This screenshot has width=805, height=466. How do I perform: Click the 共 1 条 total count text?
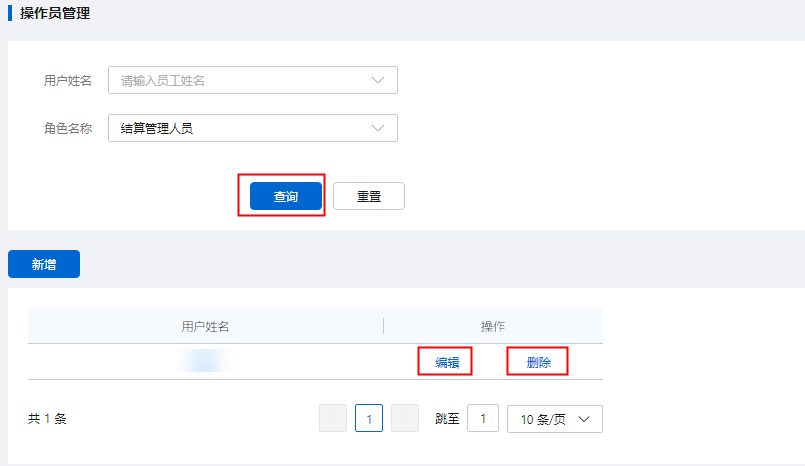coord(47,419)
